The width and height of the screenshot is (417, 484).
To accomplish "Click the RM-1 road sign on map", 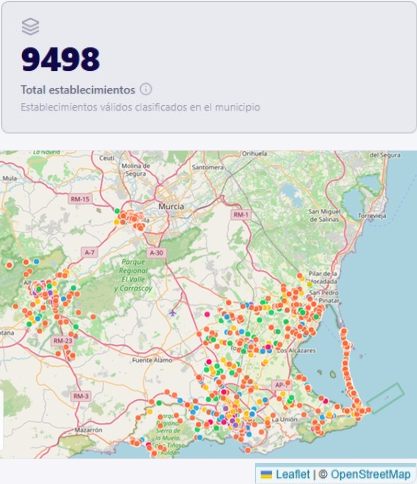I will coord(241,215).
